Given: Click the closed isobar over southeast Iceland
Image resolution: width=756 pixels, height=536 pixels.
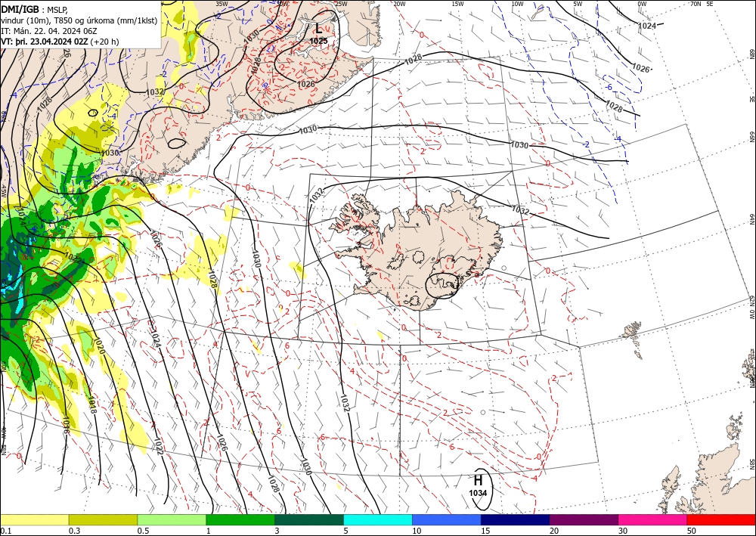Looking at the screenshot, I should [442, 285].
